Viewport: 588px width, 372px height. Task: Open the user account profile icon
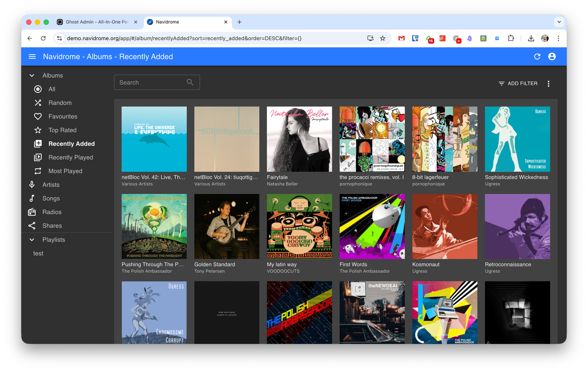tap(552, 57)
